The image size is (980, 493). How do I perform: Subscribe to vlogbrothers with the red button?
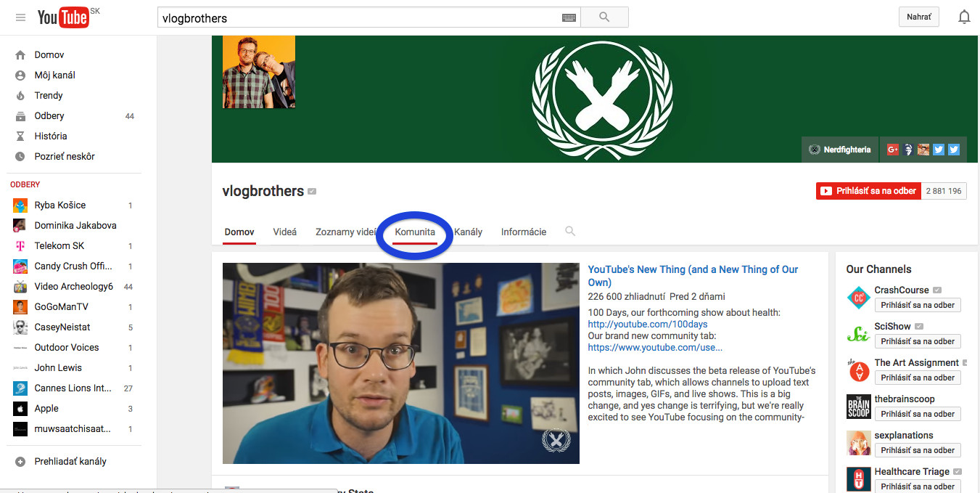tap(868, 191)
